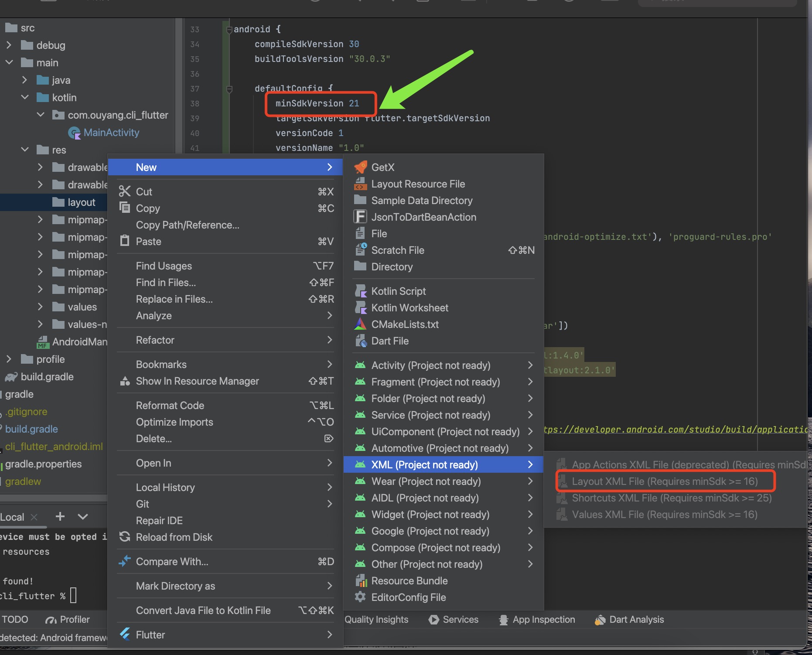812x655 pixels.
Task: Expand the debug folder
Action: coord(9,45)
